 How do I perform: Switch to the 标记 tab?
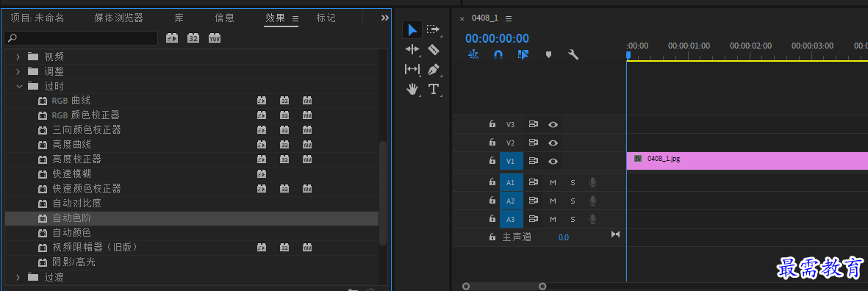coord(326,18)
